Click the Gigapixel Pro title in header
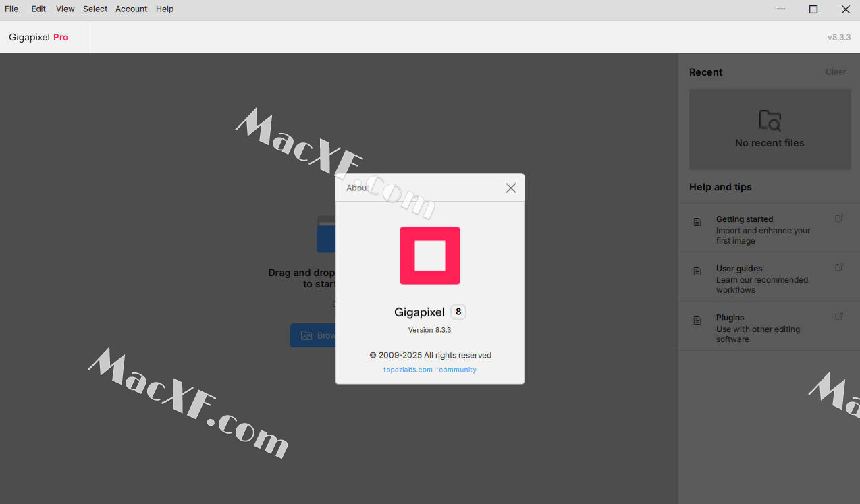The image size is (860, 504). point(38,37)
